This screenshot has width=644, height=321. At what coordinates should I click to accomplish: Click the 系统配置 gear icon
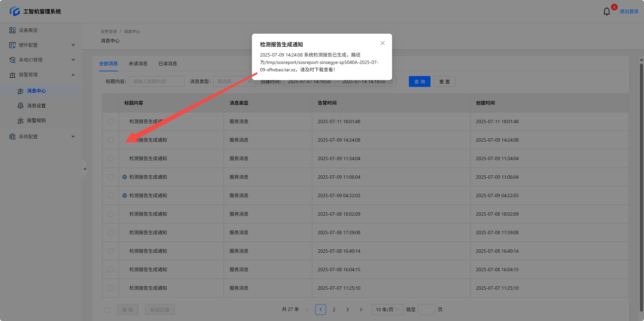click(12, 137)
